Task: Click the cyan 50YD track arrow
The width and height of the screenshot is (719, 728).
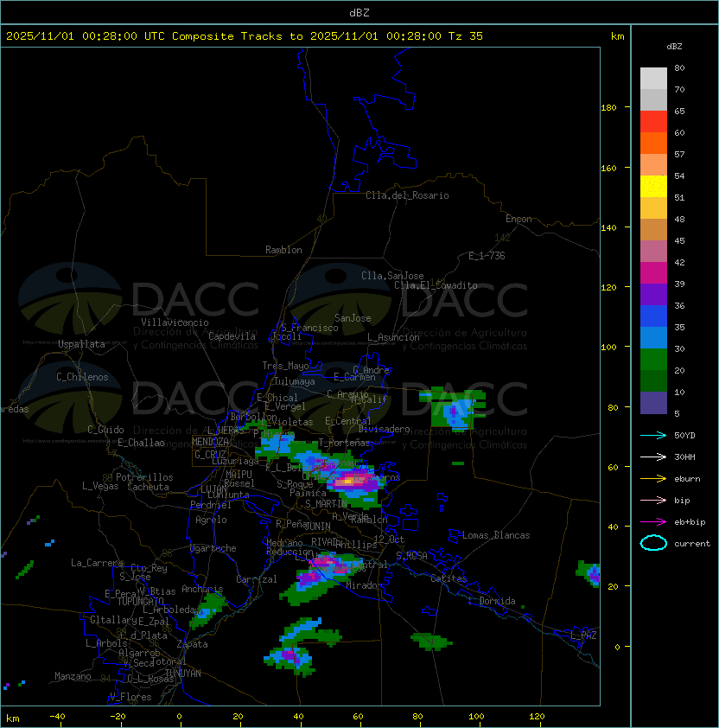Action: [x=653, y=435]
